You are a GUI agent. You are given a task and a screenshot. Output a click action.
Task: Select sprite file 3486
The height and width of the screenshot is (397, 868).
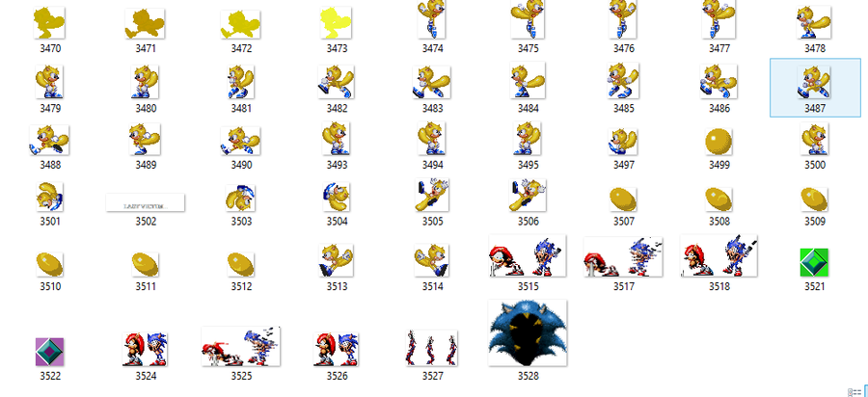click(719, 81)
